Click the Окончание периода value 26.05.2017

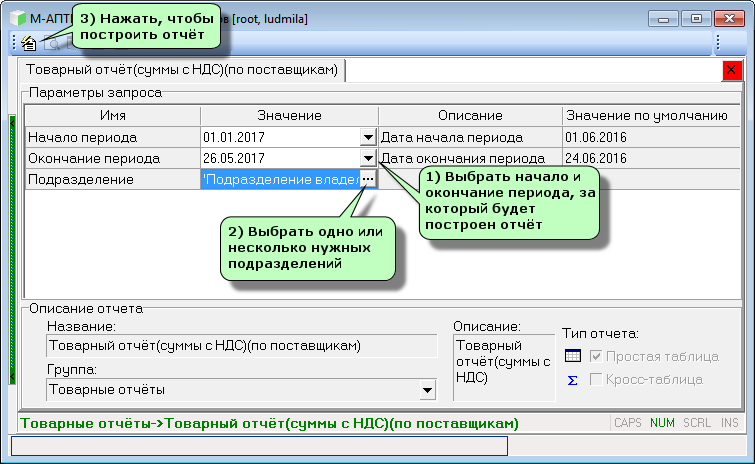point(281,158)
